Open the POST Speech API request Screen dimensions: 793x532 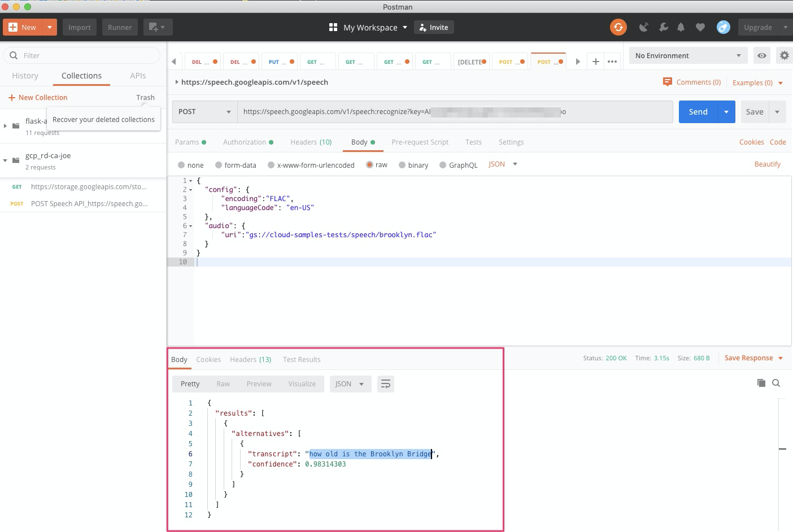(82, 204)
